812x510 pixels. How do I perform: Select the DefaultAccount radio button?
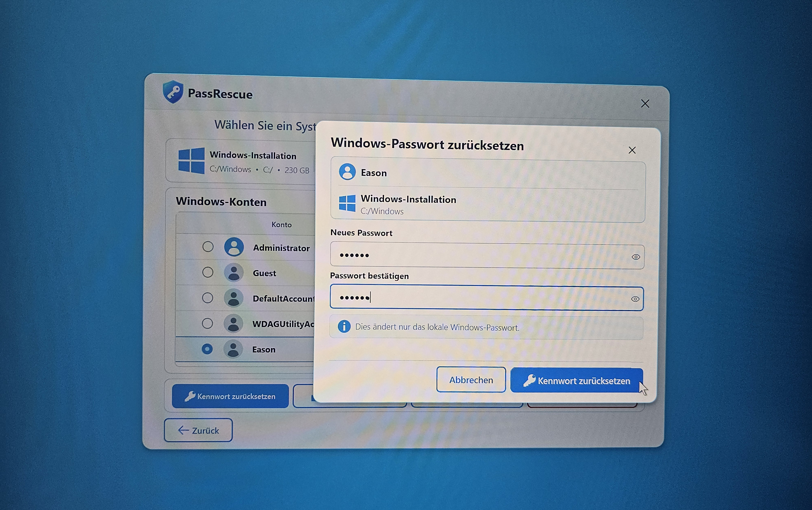point(207,298)
